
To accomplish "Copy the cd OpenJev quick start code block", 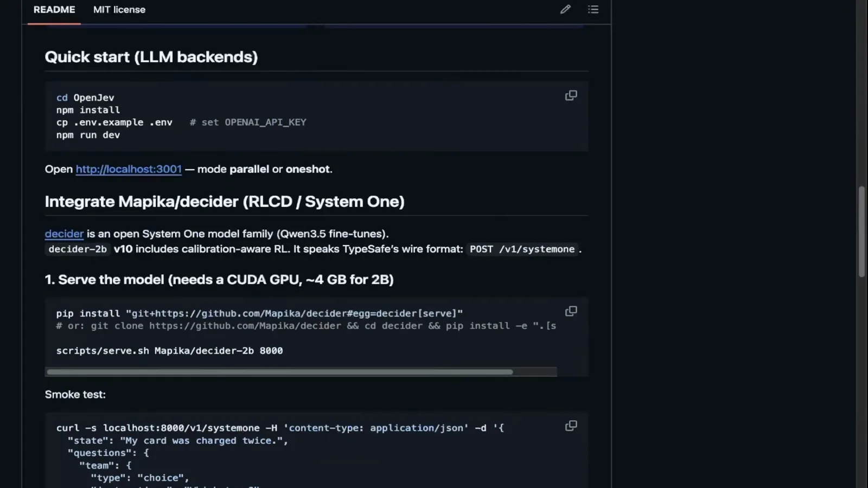I will [571, 95].
